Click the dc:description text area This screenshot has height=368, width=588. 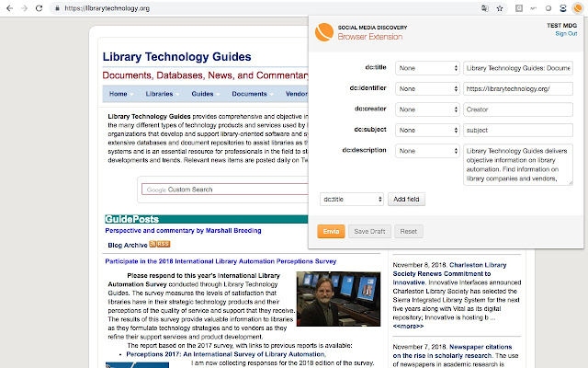click(x=518, y=165)
